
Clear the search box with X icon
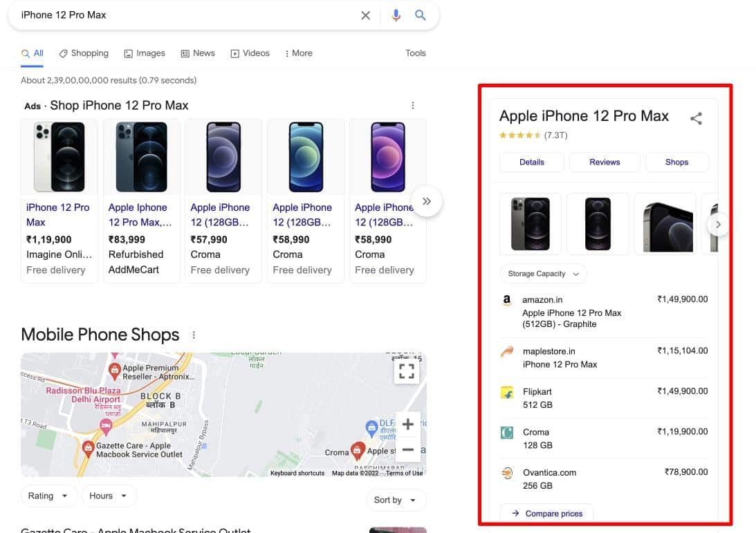click(x=366, y=15)
